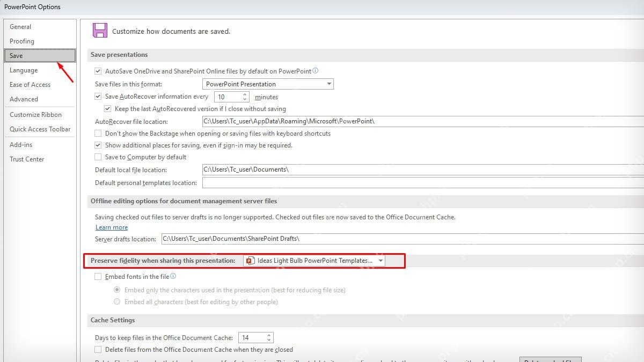Open the General options category
The image size is (644, 362).
coord(40,27)
